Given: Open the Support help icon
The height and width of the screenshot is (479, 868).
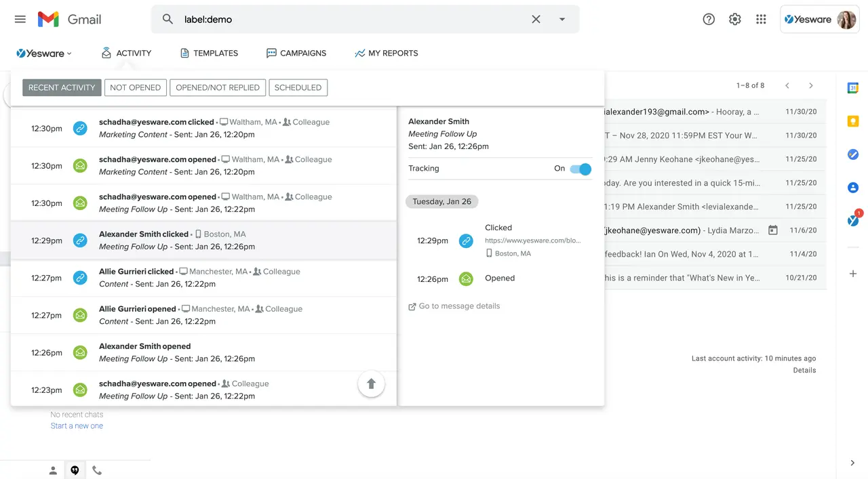Looking at the screenshot, I should 709,19.
